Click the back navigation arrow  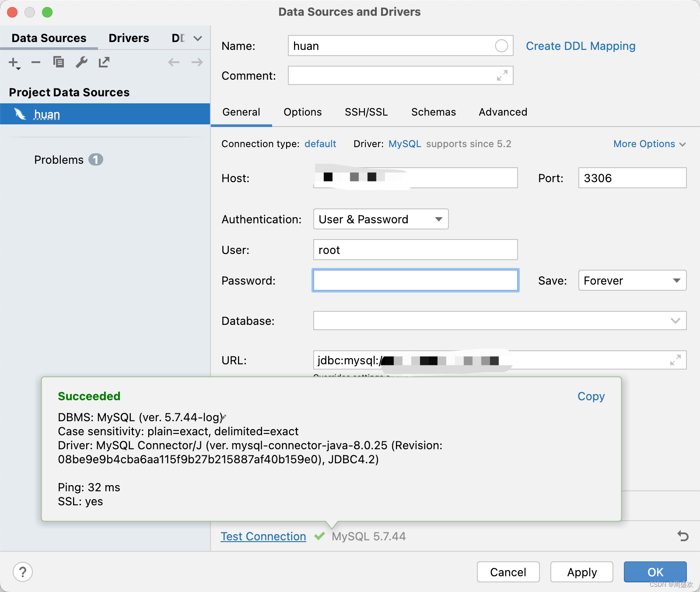(x=174, y=62)
